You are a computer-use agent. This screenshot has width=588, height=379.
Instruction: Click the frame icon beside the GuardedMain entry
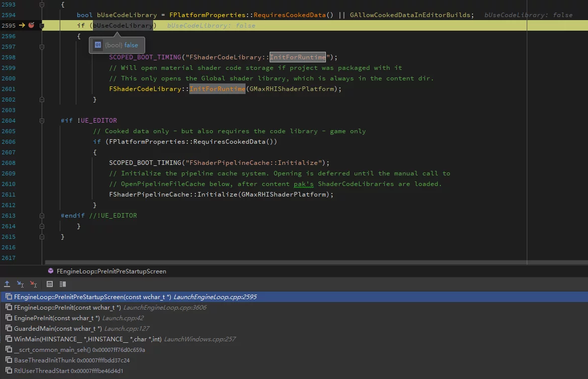(x=9, y=328)
